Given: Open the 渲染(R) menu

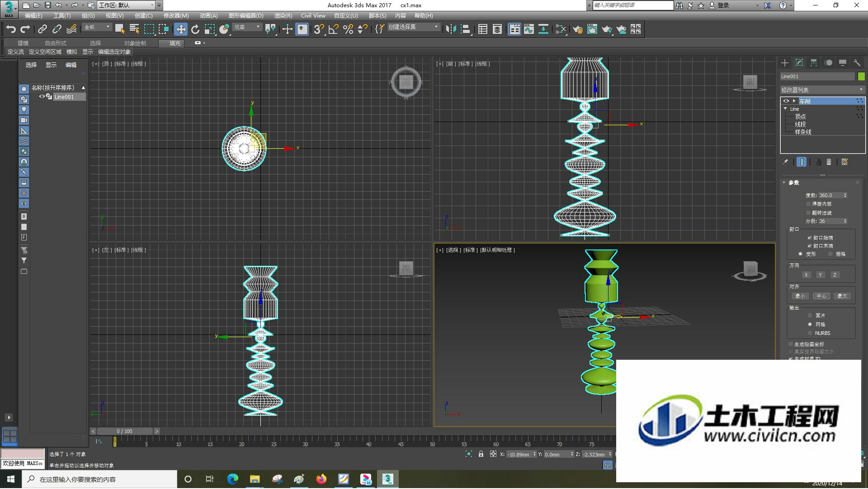Looking at the screenshot, I should 283,16.
